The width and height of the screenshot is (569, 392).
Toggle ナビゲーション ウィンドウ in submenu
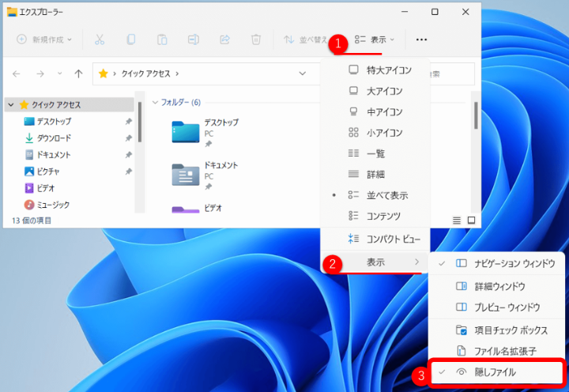(x=496, y=263)
